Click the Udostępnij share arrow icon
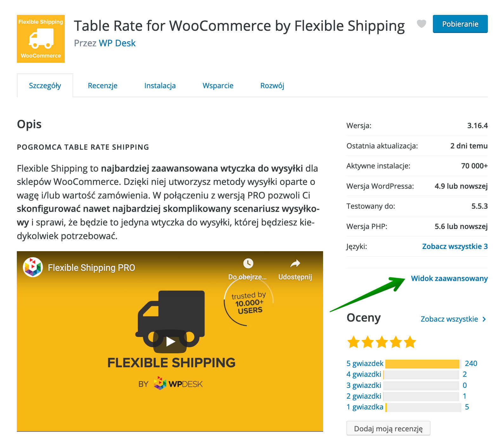Viewport: 504px width, 444px height. pos(295,263)
